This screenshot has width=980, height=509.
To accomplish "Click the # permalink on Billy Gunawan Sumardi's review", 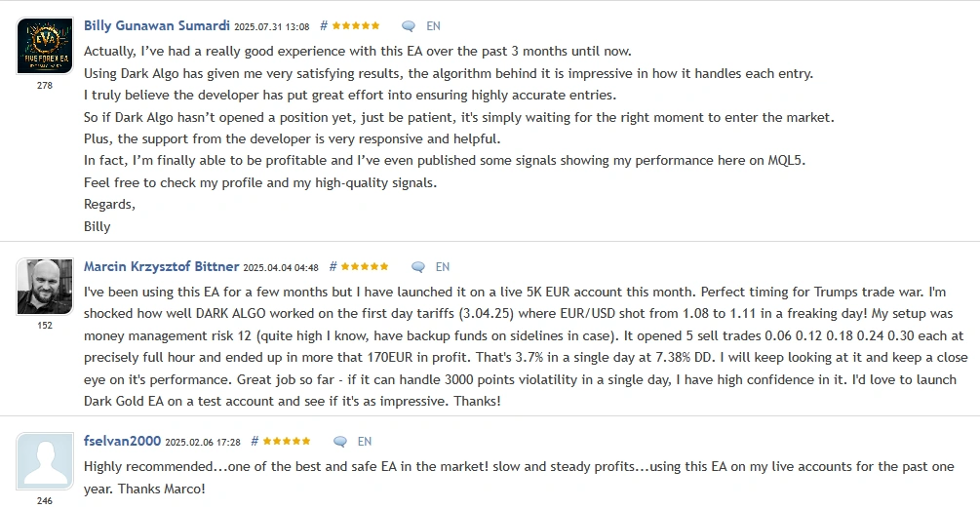I will point(324,26).
